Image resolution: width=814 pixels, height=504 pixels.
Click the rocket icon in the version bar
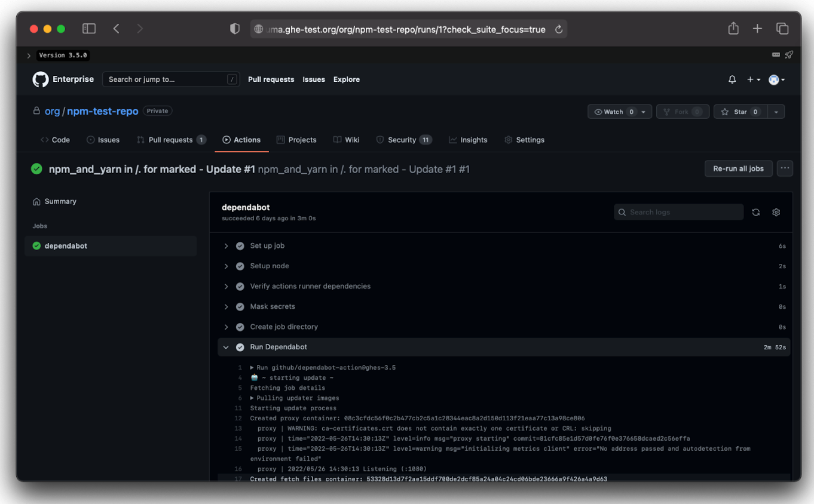click(789, 55)
